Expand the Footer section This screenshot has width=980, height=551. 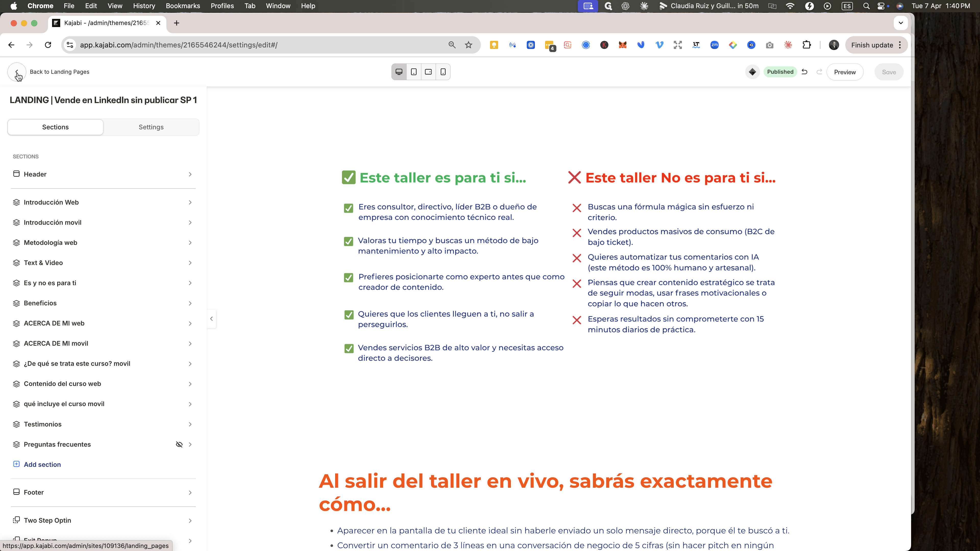[103, 492]
